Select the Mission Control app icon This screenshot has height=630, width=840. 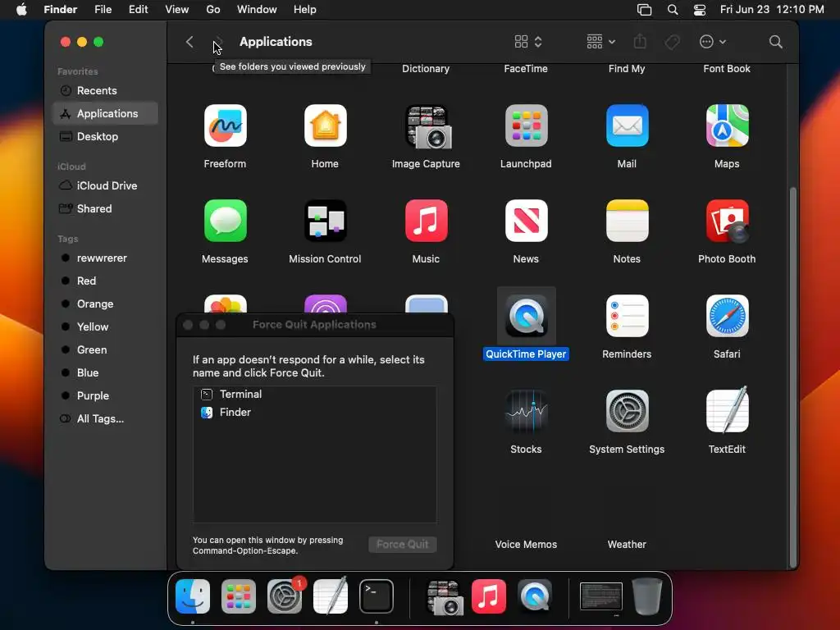[325, 221]
